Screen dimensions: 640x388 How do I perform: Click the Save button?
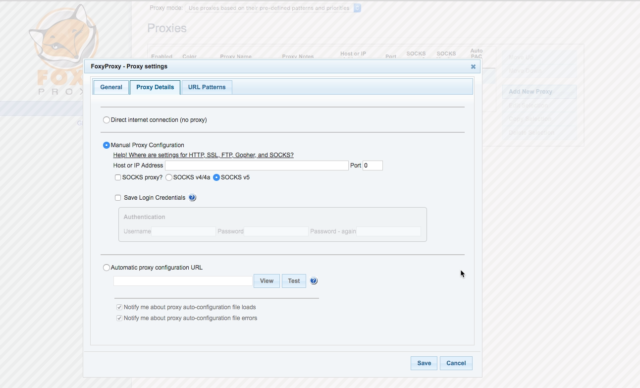(424, 363)
